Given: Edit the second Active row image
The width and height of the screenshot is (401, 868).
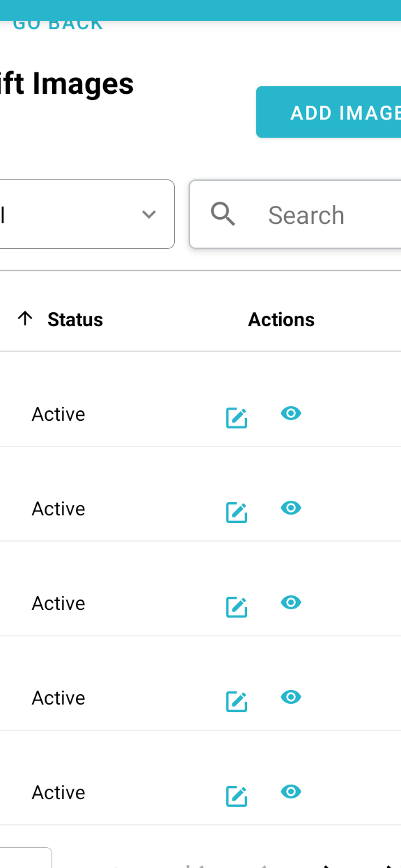Looking at the screenshot, I should (x=237, y=512).
